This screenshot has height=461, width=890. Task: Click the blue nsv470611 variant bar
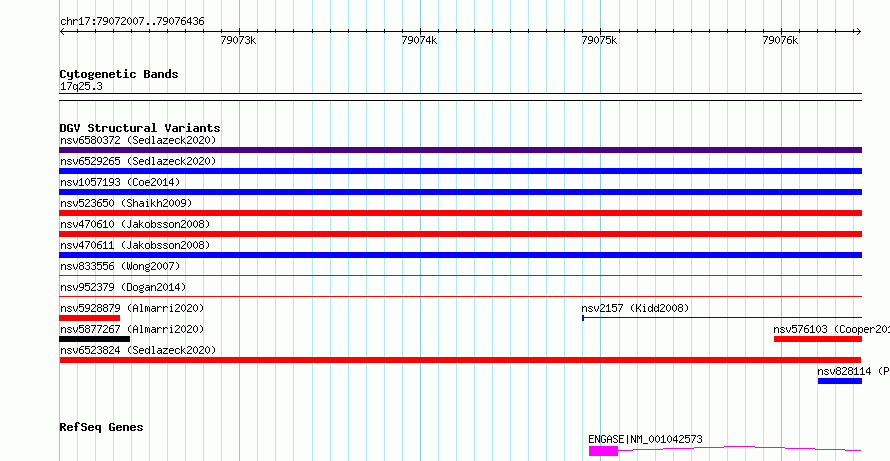460,255
